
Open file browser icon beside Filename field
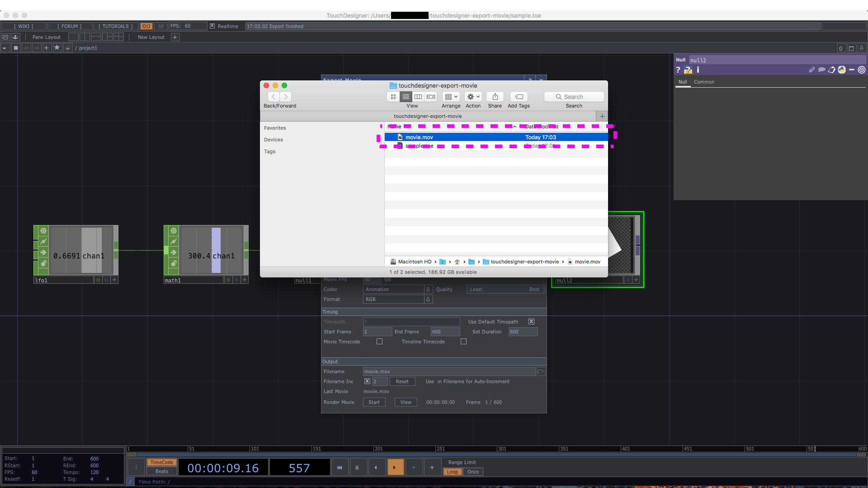(541, 371)
